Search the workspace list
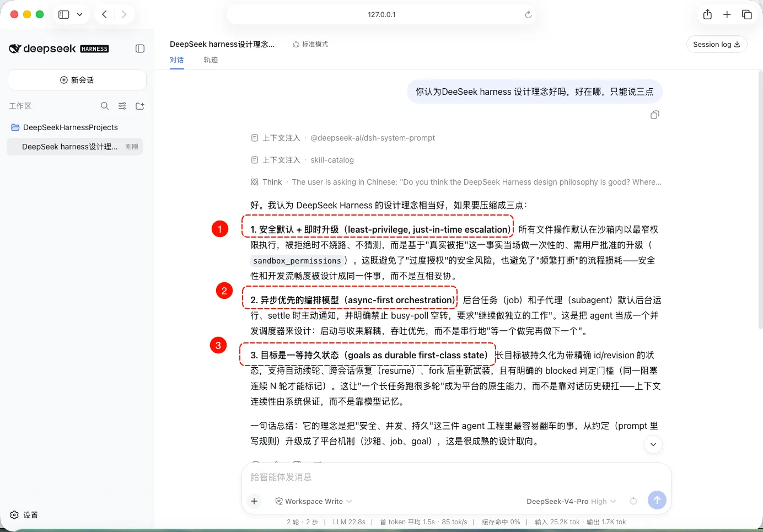The image size is (763, 532). (x=105, y=106)
